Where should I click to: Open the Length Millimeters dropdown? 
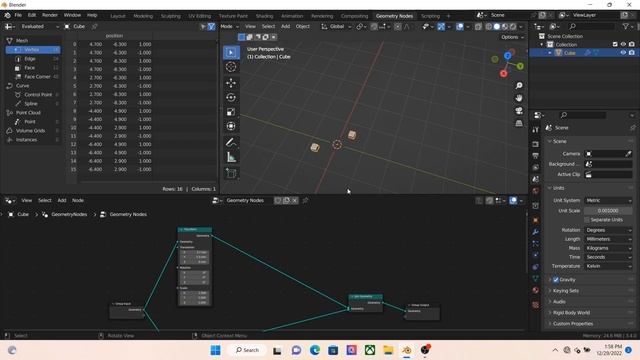(608, 240)
